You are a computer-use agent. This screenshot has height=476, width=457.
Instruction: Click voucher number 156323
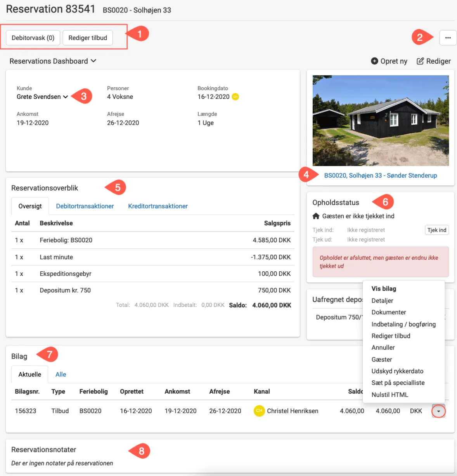[26, 411]
